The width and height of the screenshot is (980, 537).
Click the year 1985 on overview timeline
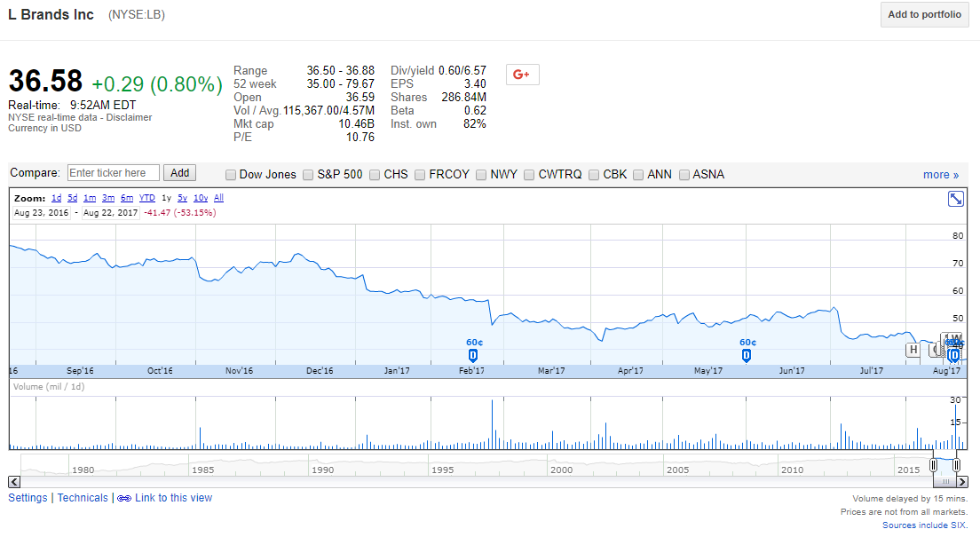(202, 470)
